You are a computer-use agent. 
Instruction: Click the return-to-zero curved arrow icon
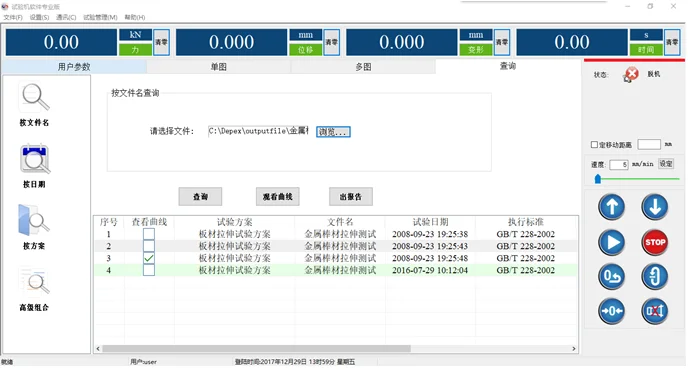pyautogui.click(x=612, y=277)
